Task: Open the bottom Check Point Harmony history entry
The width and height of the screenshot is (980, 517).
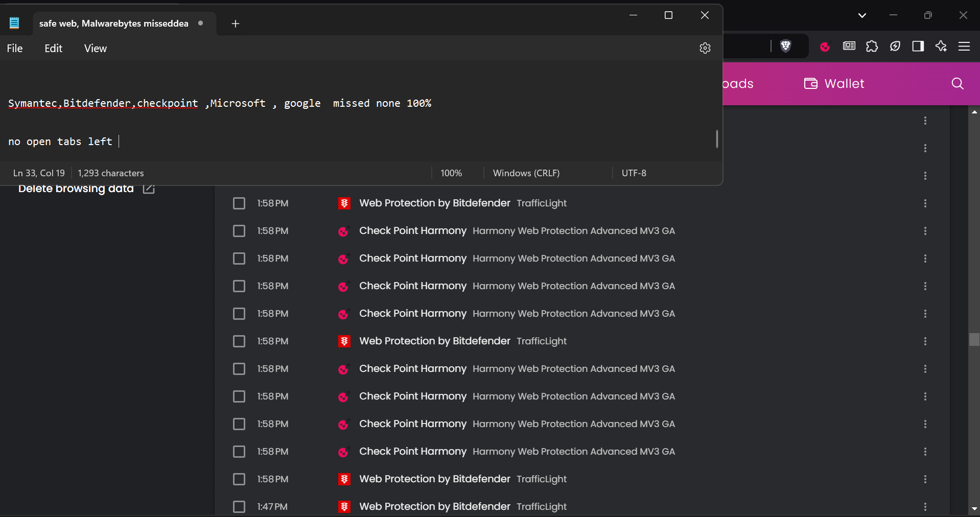Action: (413, 452)
